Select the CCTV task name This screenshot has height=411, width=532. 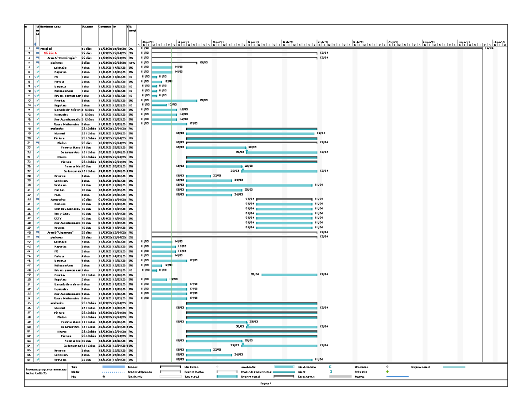pos(58,218)
